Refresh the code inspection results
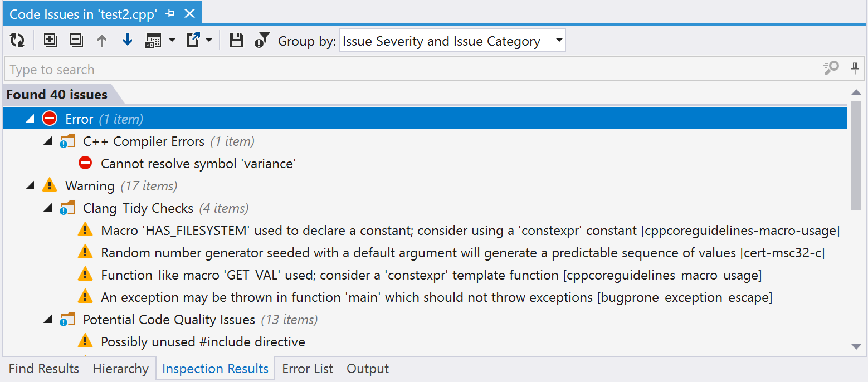The image size is (868, 382). pyautogui.click(x=17, y=40)
